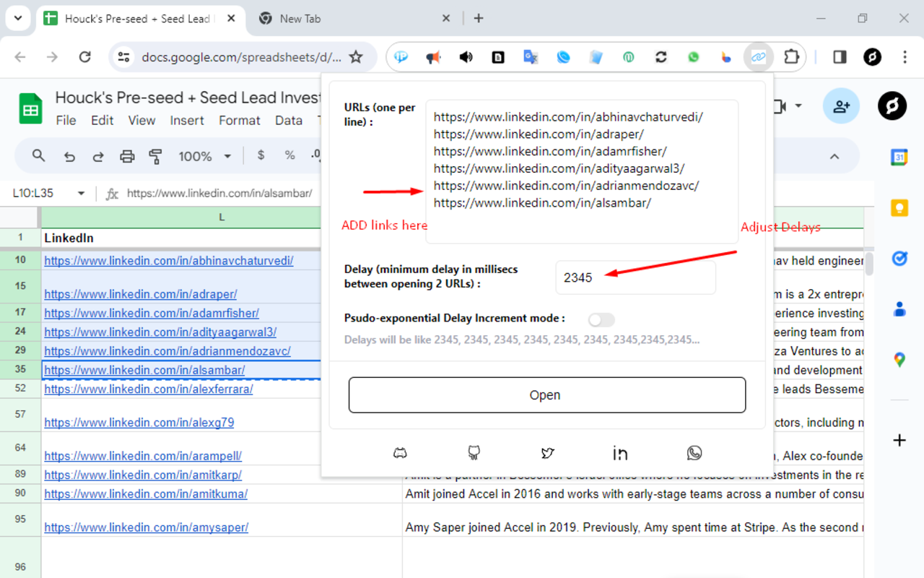Collapse the toolbar with chevron up
The image size is (924, 578).
tap(834, 156)
